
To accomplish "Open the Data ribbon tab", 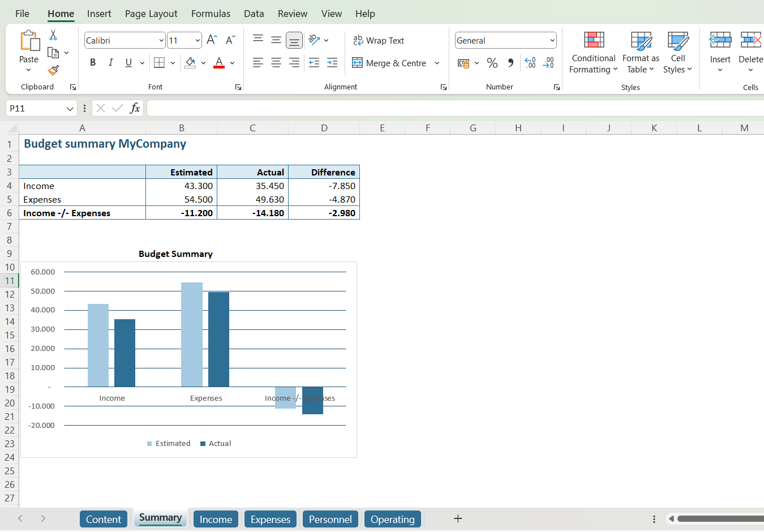I will (254, 14).
